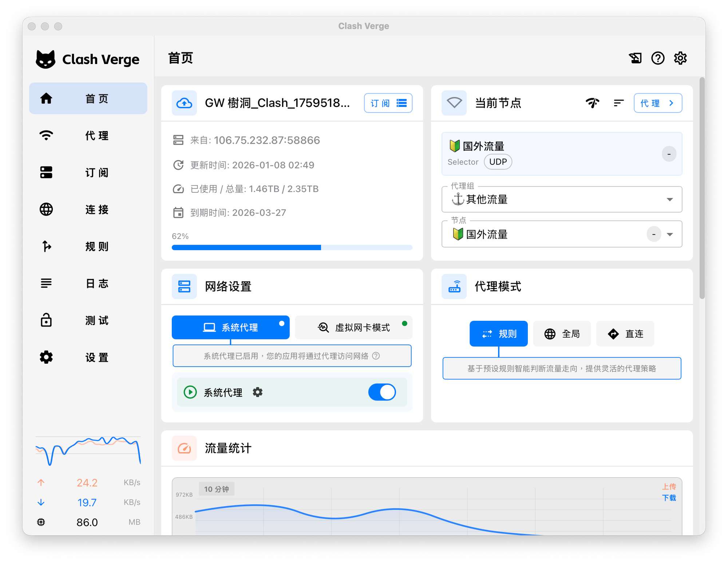
Task: Click the proxy help circle icon
Action: tap(376, 356)
